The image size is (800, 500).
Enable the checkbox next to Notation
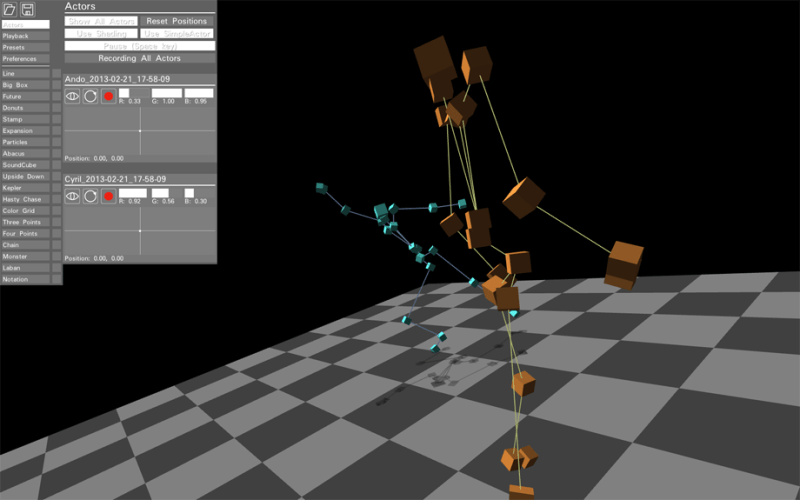tap(56, 279)
